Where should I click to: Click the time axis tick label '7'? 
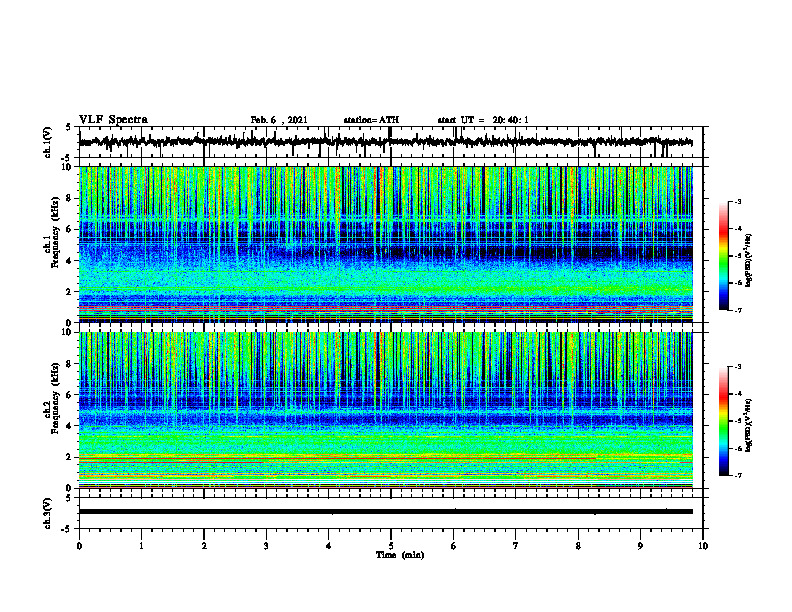tap(516, 546)
